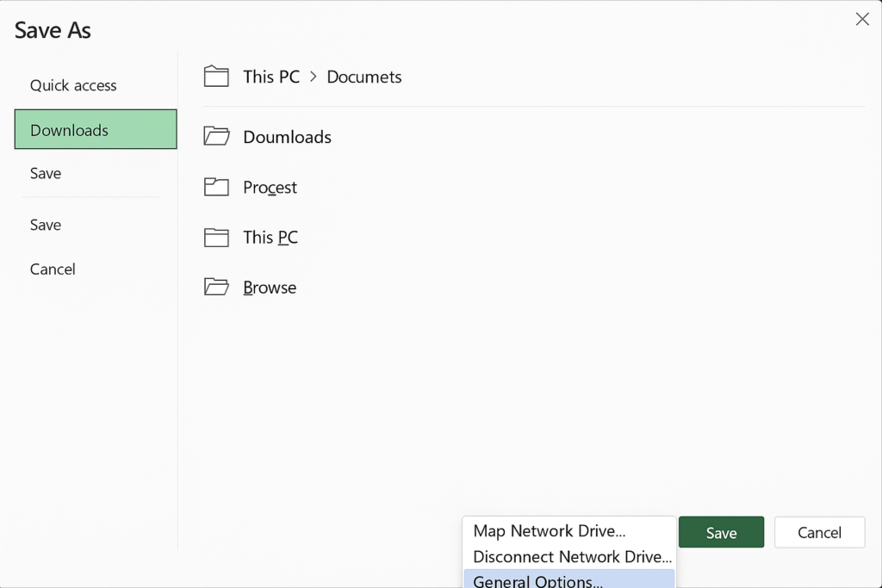Image resolution: width=882 pixels, height=588 pixels.
Task: Click Cancel in the left sidebar
Action: pyautogui.click(x=53, y=269)
